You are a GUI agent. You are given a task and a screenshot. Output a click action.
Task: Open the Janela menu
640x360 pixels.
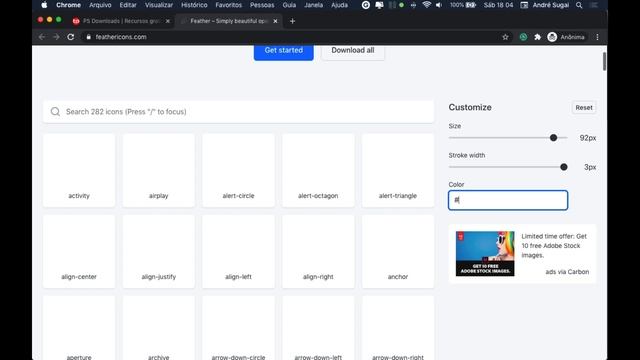[313, 5]
